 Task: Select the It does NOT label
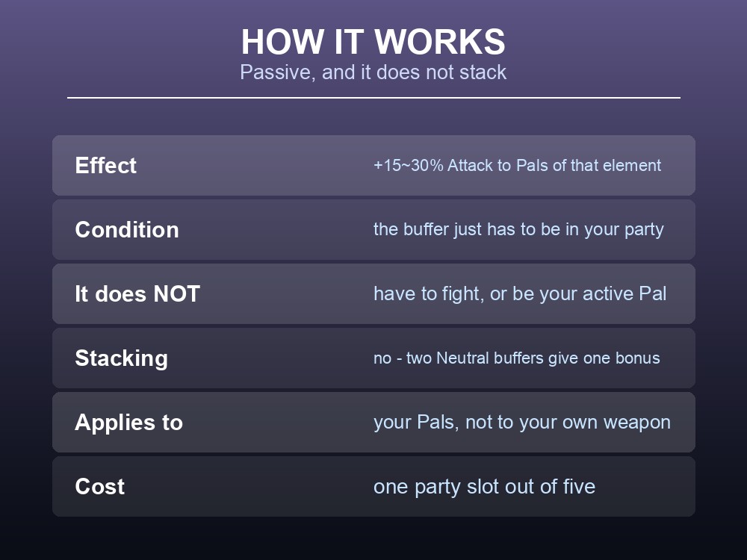(137, 293)
